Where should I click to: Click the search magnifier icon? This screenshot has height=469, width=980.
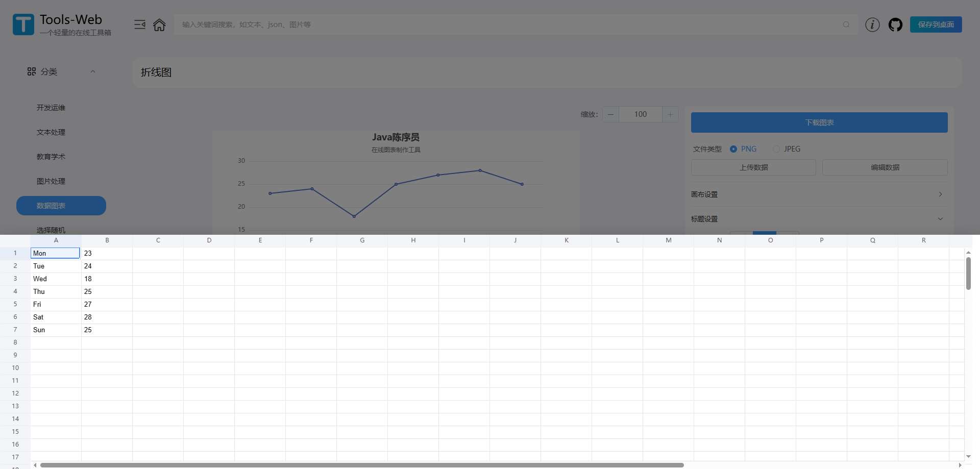(846, 24)
